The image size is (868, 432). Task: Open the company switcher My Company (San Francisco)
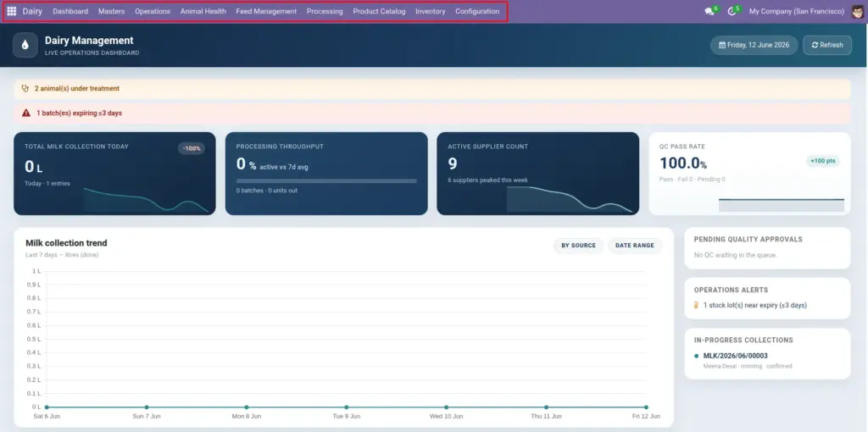[x=797, y=12]
